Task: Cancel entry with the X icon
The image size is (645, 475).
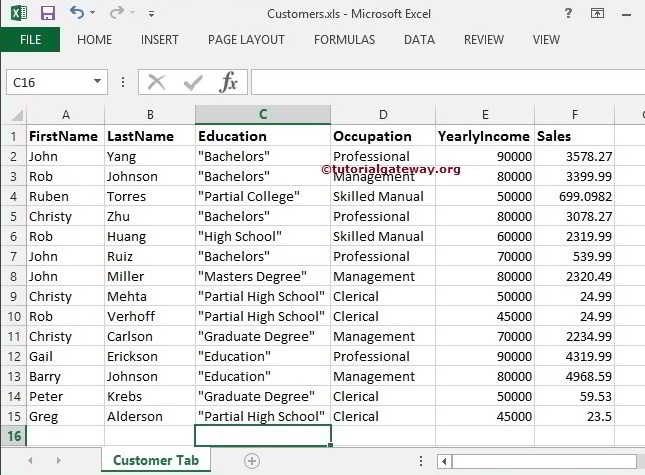Action: (x=156, y=82)
